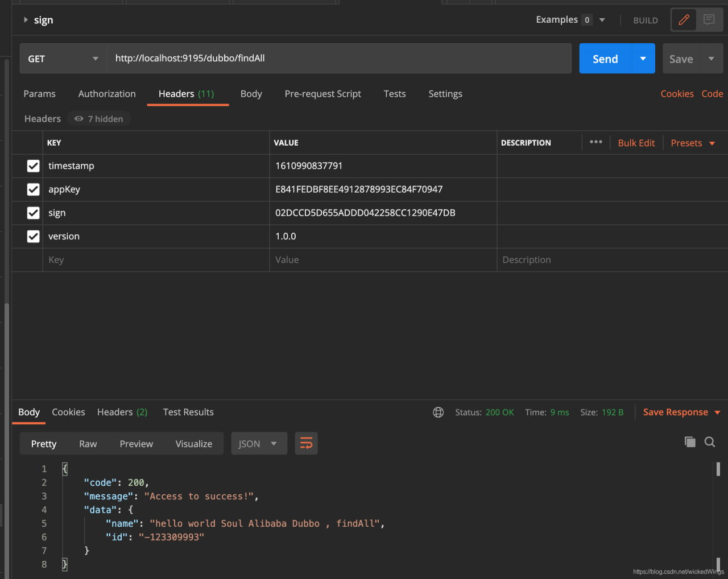
Task: Click the request URL input field
Action: [340, 59]
